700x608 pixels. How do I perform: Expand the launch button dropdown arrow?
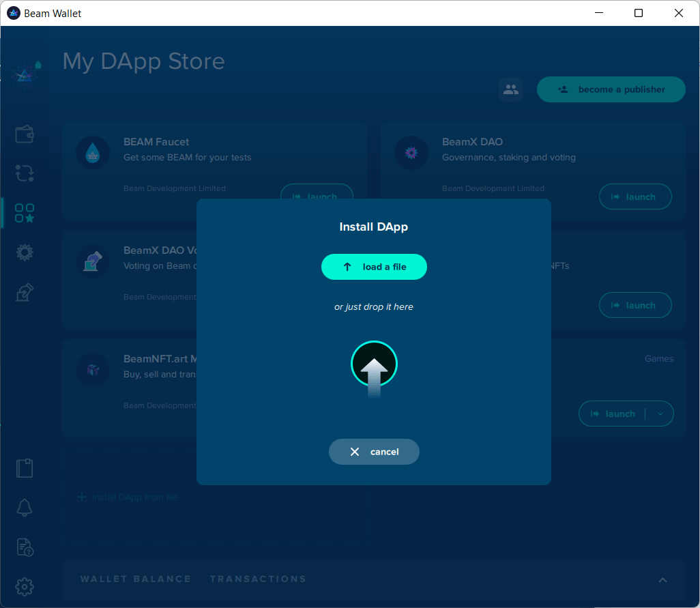click(x=660, y=414)
